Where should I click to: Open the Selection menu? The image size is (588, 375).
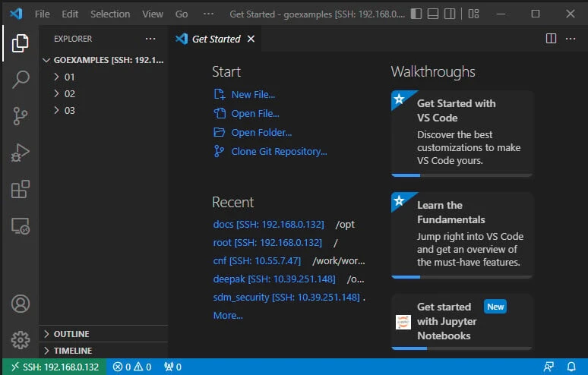(109, 14)
